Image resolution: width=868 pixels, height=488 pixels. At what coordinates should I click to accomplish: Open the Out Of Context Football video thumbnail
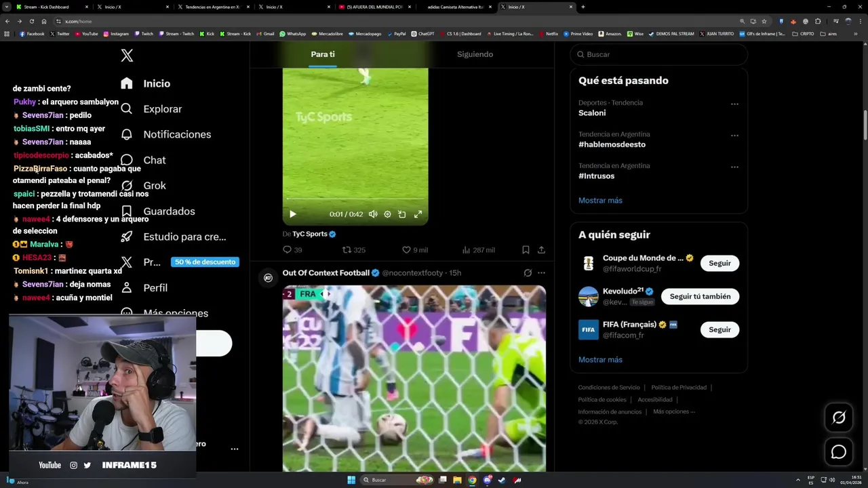click(x=414, y=378)
